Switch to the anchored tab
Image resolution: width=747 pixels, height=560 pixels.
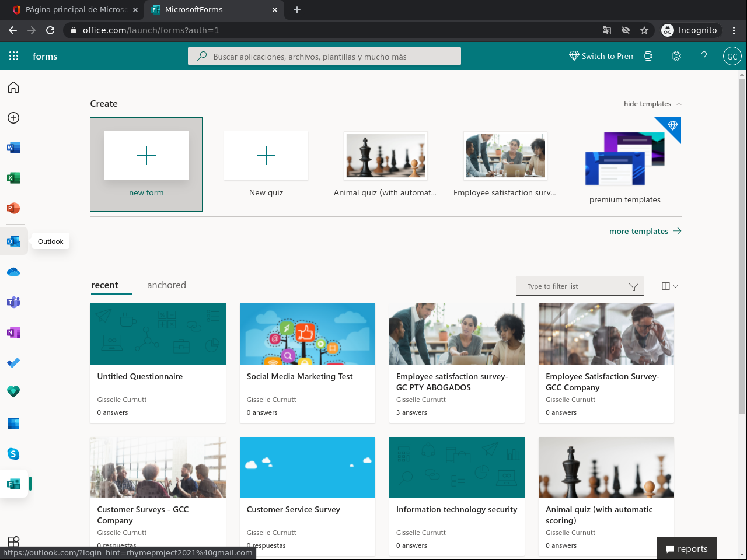166,285
